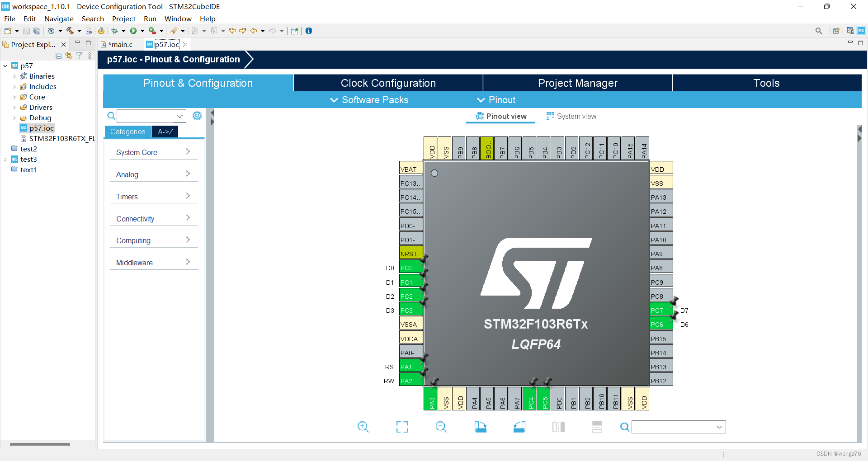This screenshot has width=868, height=461.
Task: Open the Software Packs dropdown
Action: (x=369, y=100)
